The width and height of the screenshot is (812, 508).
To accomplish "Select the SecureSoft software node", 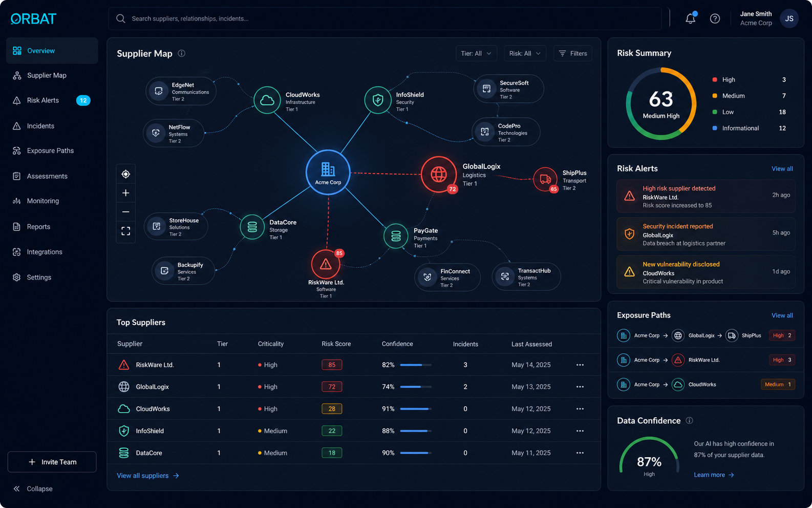I will click(508, 89).
